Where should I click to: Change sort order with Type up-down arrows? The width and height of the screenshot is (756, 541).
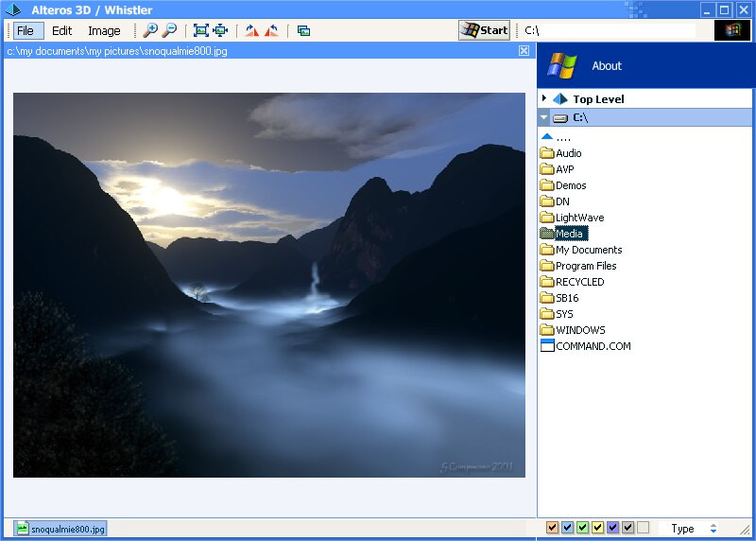click(713, 529)
